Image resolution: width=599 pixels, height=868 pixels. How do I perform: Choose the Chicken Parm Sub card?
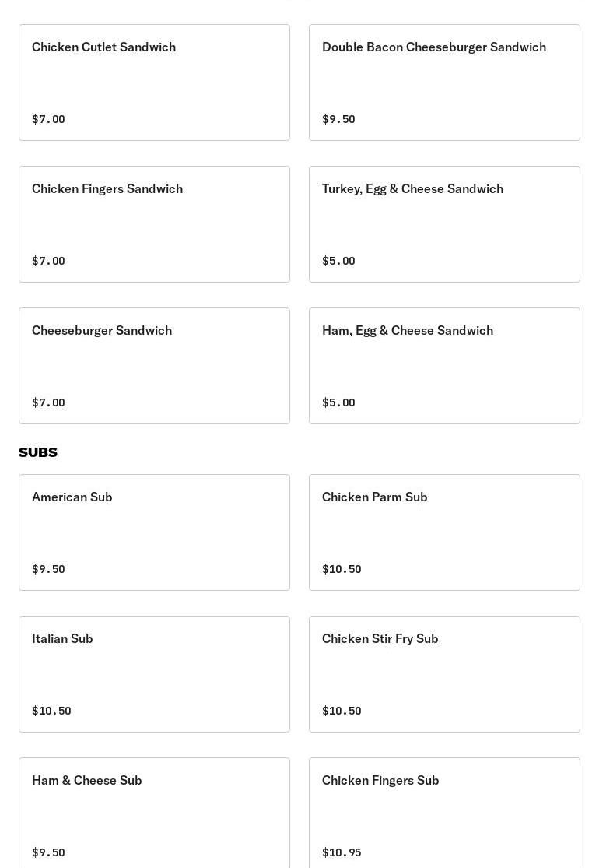point(444,532)
